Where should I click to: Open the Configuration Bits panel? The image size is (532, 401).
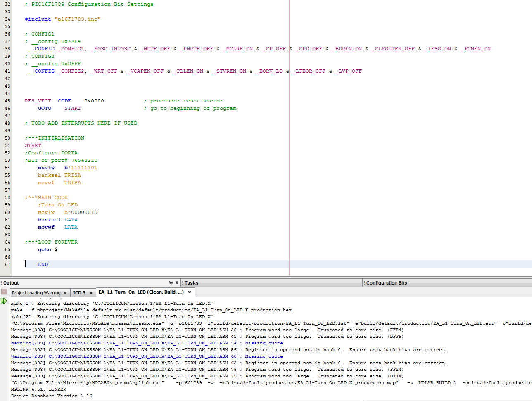pos(387,283)
